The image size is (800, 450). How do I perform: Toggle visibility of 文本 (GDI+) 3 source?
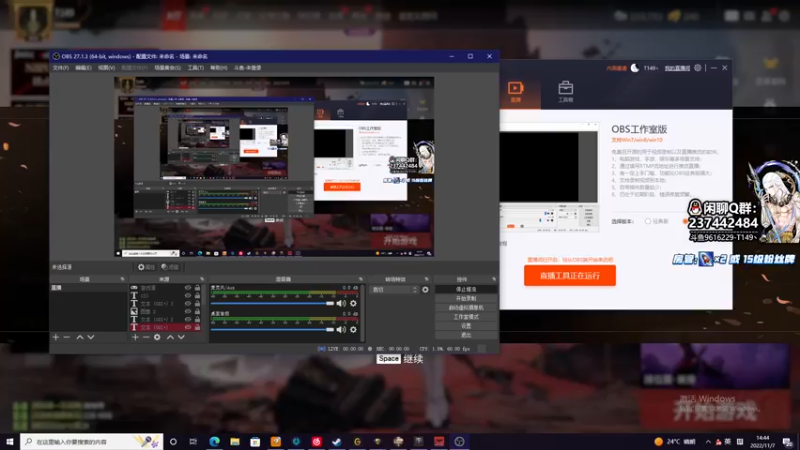coord(188,304)
